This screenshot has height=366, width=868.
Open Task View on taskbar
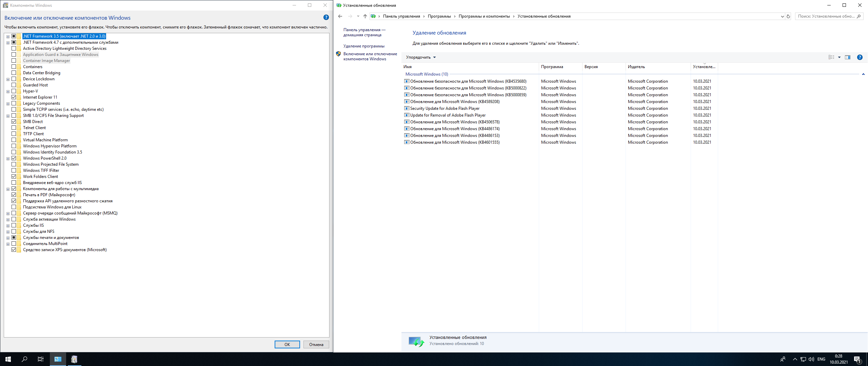point(41,359)
